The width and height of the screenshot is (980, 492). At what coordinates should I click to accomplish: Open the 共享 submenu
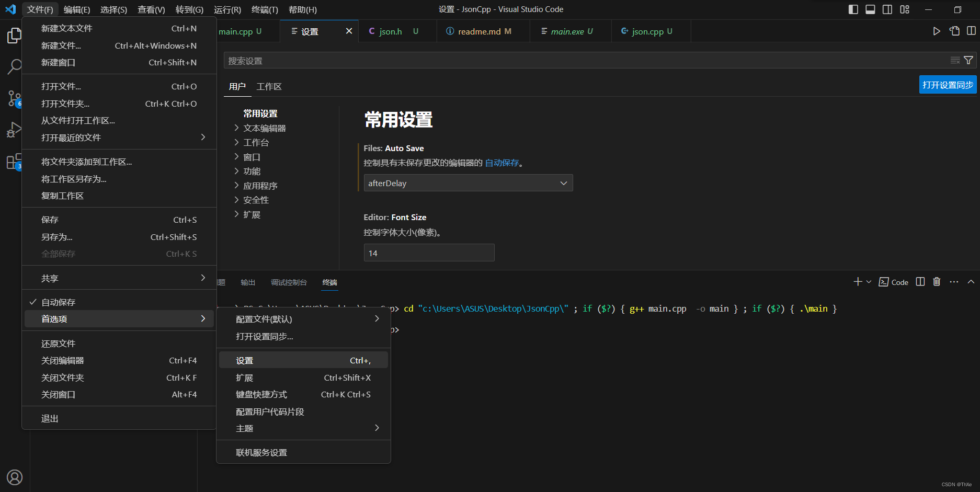(120, 278)
